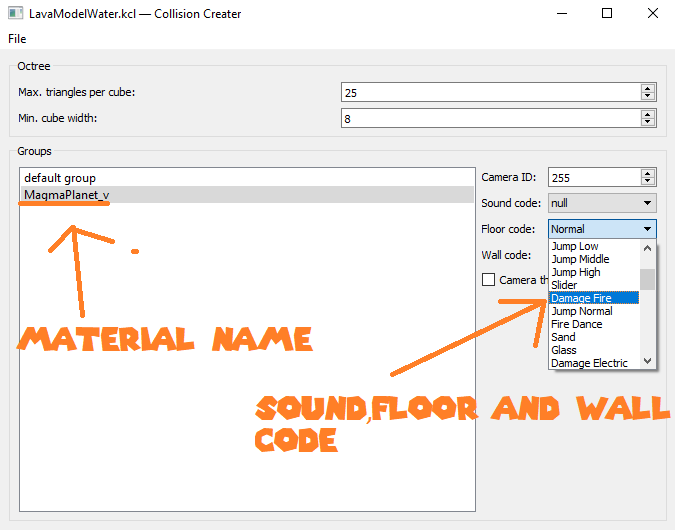Viewport: 675px width, 530px height.
Task: Increase Max. triangles per cube value
Action: (647, 88)
